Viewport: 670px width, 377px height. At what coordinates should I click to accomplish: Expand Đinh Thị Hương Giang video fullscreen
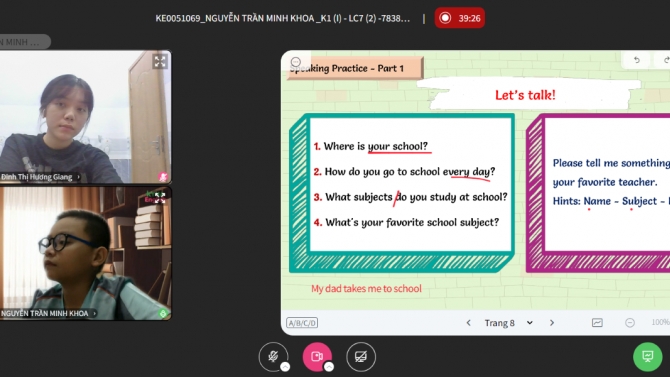[160, 62]
